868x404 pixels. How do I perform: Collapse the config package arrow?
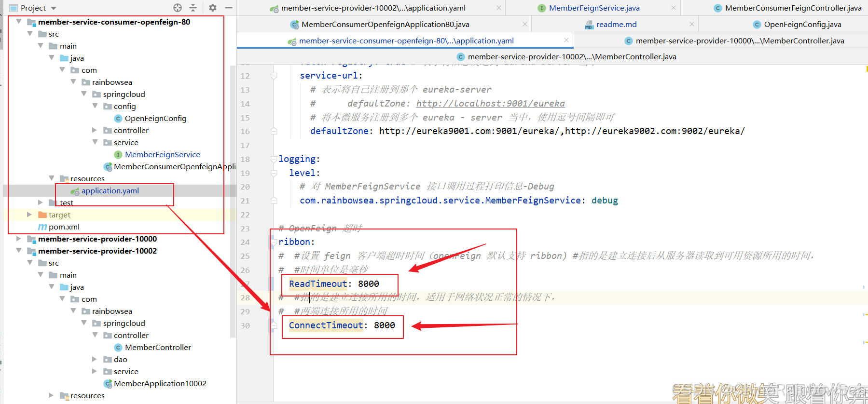click(95, 106)
